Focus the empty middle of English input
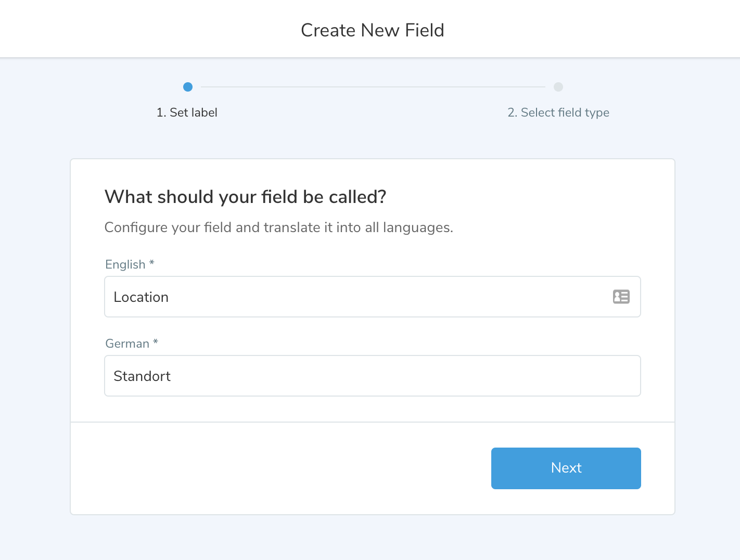Viewport: 740px width, 560px height. click(372, 297)
